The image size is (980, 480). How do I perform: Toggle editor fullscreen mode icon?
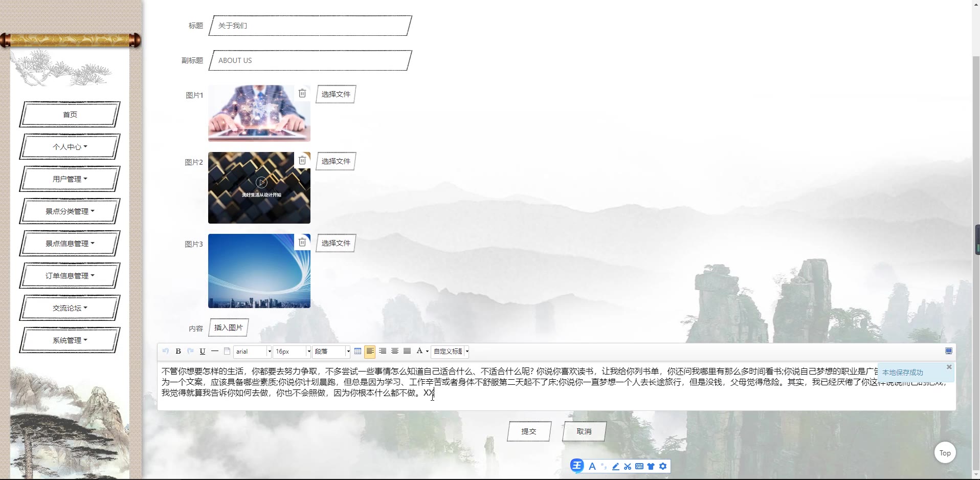(948, 351)
